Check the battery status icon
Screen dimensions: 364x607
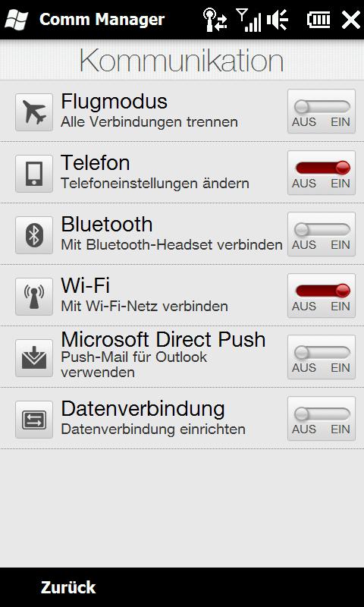click(x=318, y=20)
